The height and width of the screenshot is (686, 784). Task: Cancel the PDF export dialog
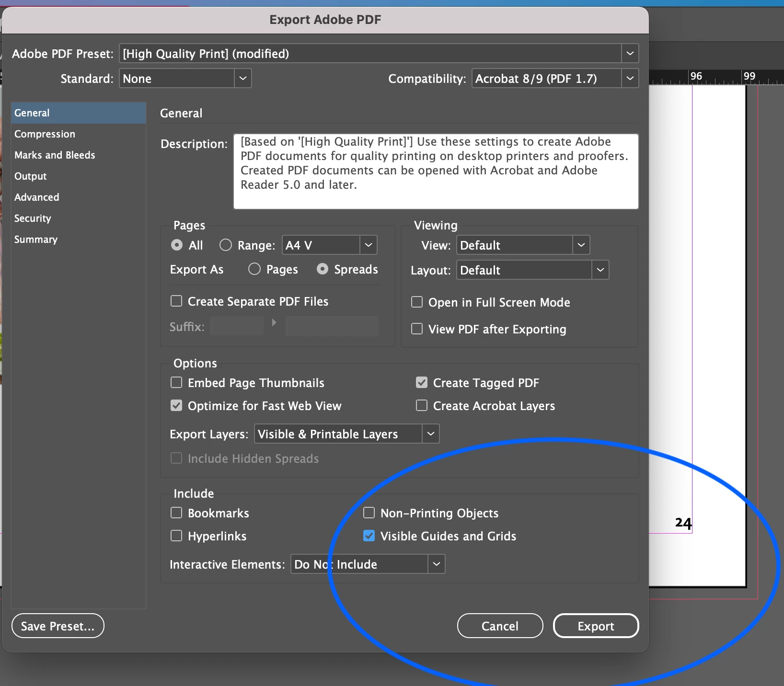[x=500, y=626]
